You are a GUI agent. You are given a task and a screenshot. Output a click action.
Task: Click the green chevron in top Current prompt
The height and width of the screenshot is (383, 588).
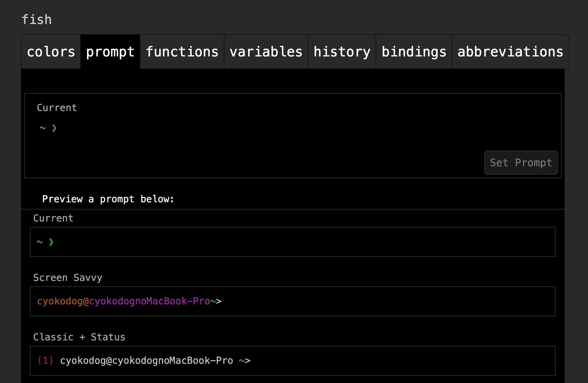tap(54, 128)
